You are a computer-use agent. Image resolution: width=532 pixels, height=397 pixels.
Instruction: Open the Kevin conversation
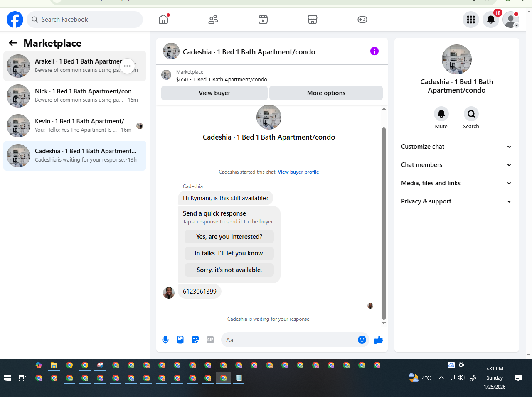75,126
